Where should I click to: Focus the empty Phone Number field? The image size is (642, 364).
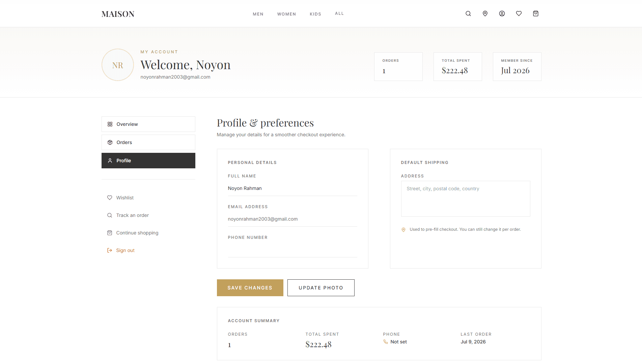[x=292, y=250]
